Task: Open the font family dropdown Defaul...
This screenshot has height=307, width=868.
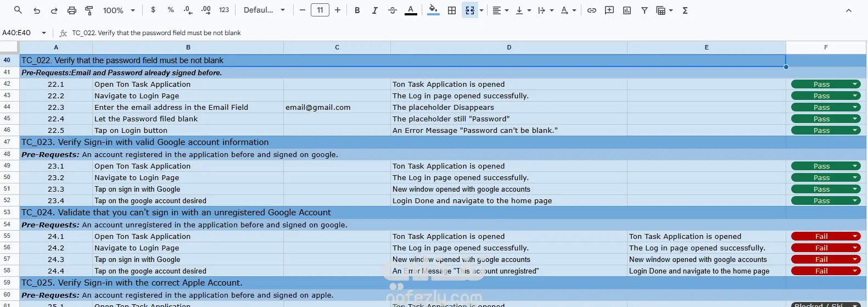Action: pyautogui.click(x=264, y=10)
